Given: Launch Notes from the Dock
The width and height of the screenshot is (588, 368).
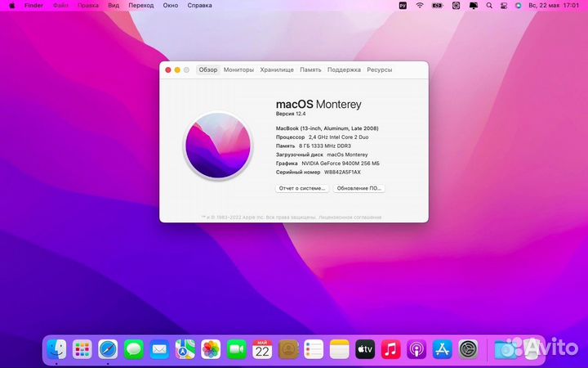Looking at the screenshot, I should (x=340, y=349).
